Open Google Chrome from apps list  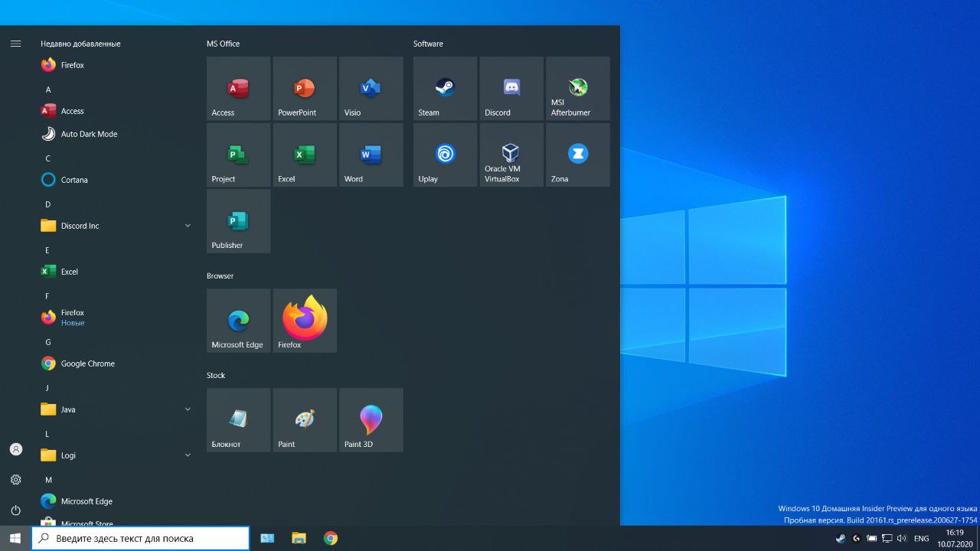tap(115, 364)
